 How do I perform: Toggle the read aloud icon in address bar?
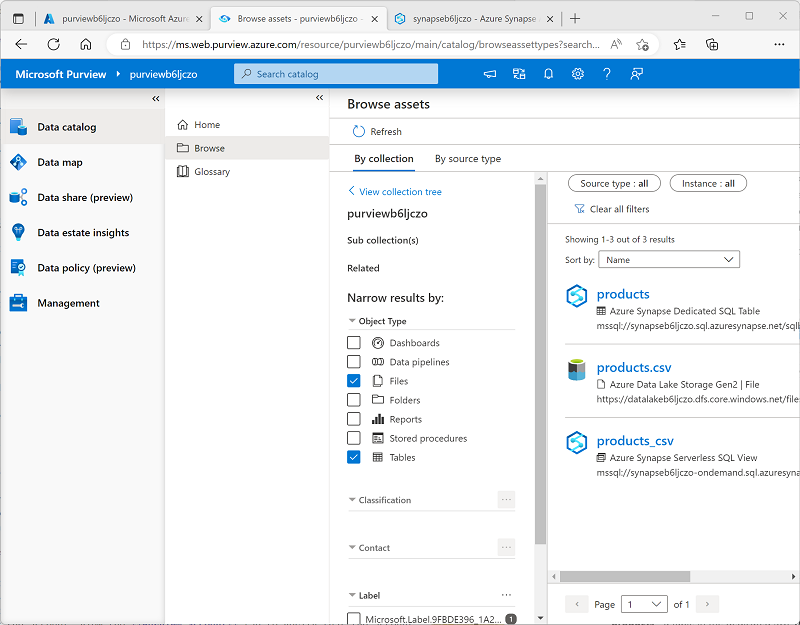point(616,44)
